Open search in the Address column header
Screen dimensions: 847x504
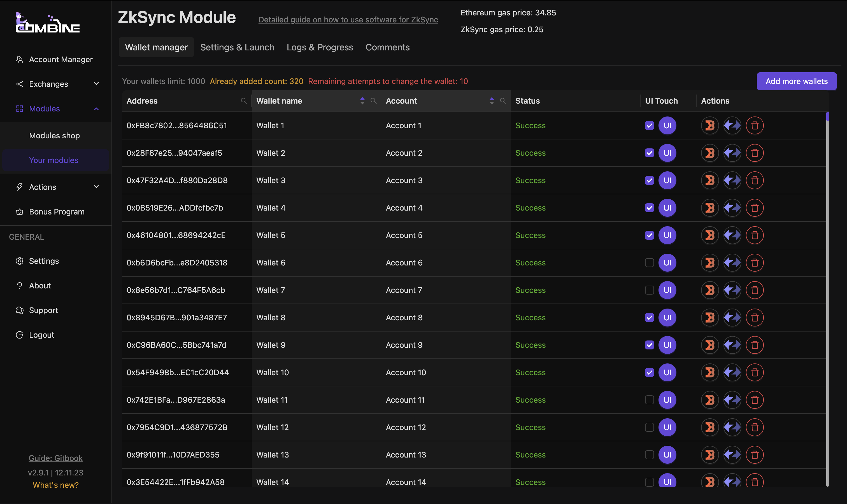tap(244, 101)
